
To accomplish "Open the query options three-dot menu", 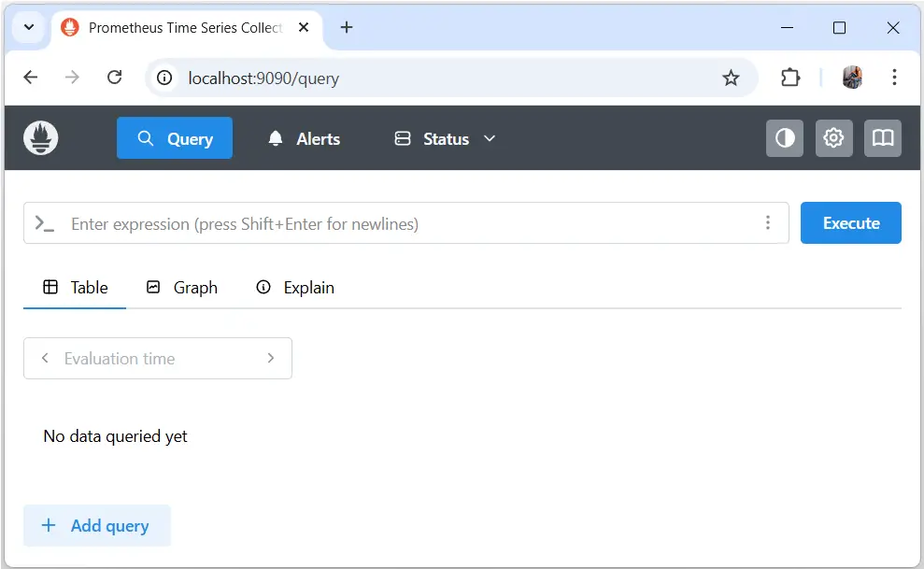I will [767, 222].
